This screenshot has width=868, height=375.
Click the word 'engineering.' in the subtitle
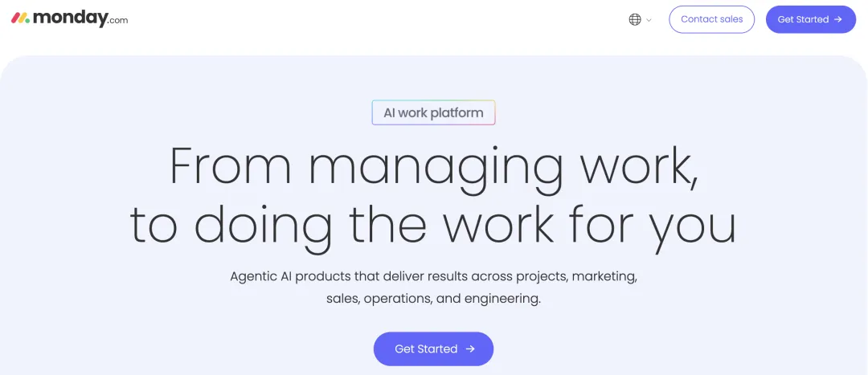click(x=505, y=299)
